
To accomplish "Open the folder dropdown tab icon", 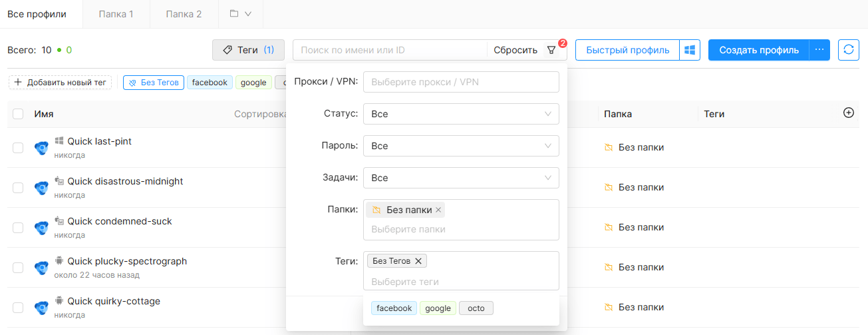I will (240, 14).
